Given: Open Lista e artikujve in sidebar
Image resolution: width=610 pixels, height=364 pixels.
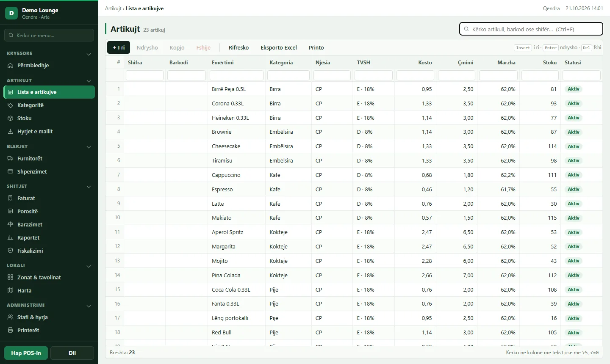Looking at the screenshot, I should tap(49, 92).
